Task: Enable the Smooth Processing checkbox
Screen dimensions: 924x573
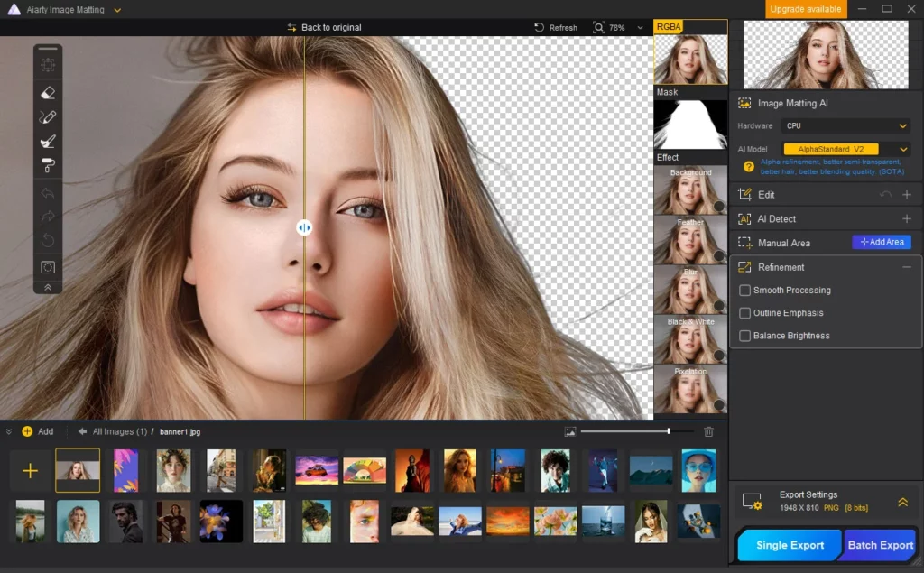Action: click(745, 291)
